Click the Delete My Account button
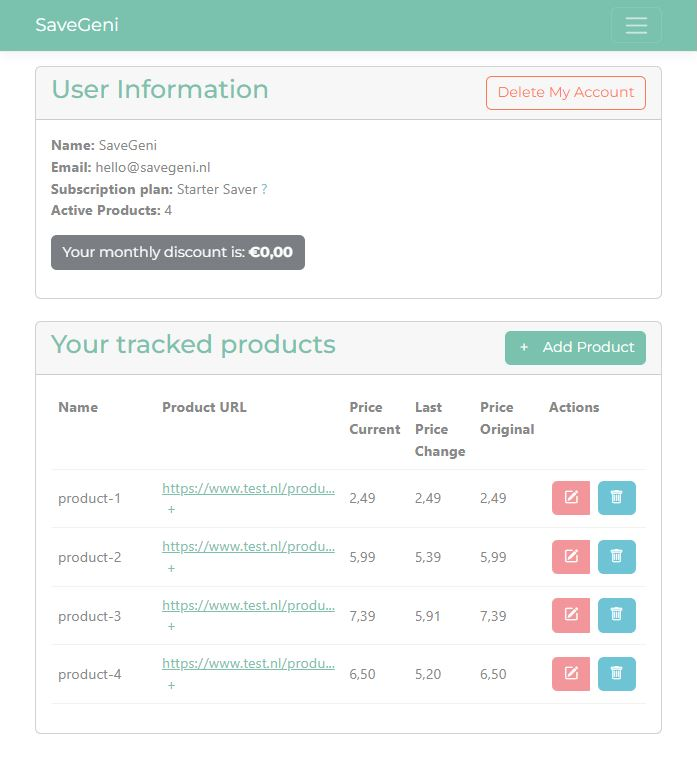697x763 pixels. coord(565,93)
